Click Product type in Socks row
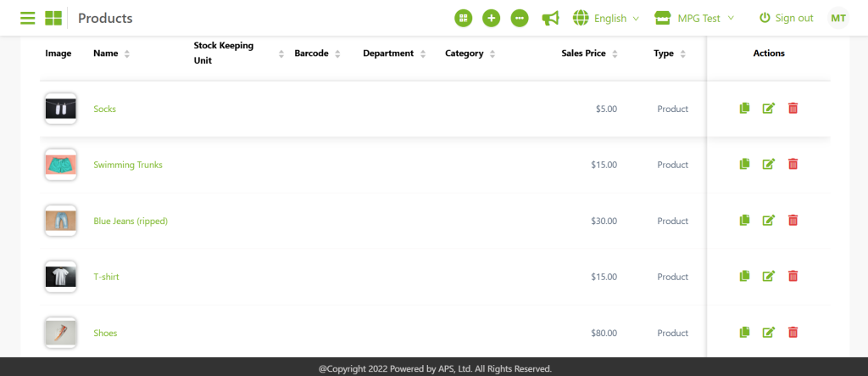Screen dimensions: 868x376 (672, 109)
